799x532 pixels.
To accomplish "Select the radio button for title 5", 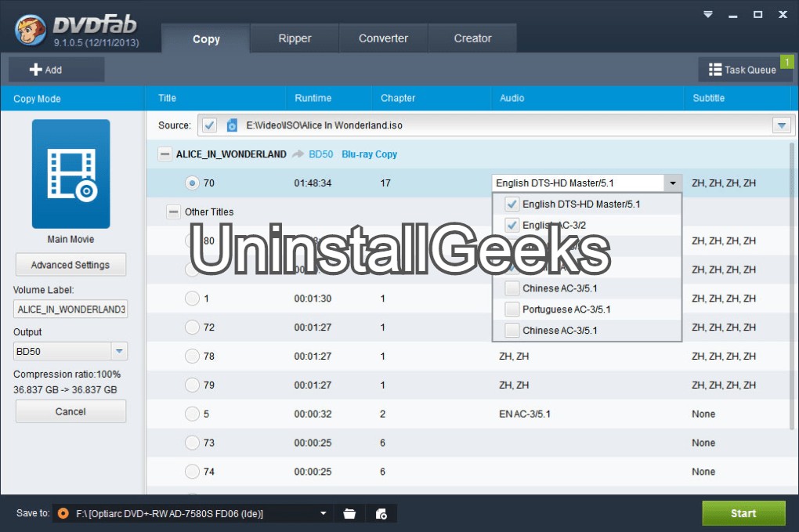I will pyautogui.click(x=192, y=414).
